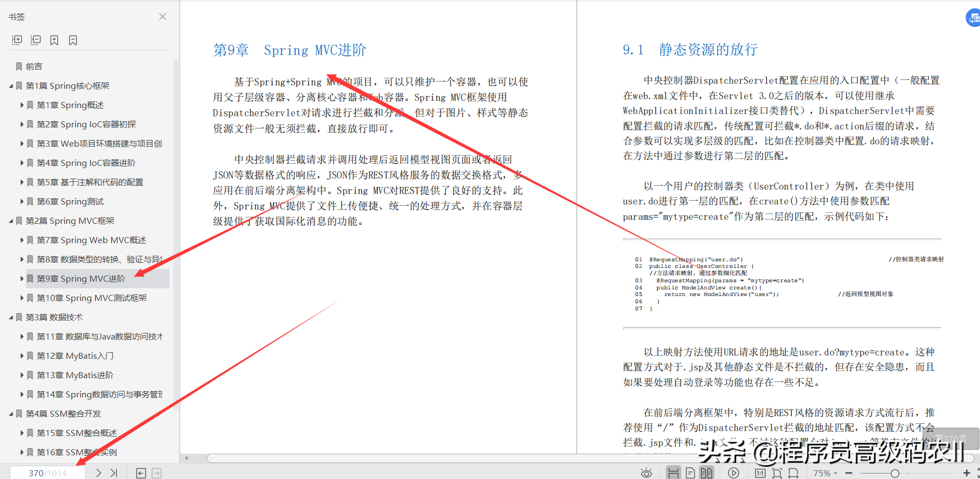Viewport: 980px width, 479px height.
Task: Open bookmark 第1篇 Spring核心框架
Action: (67, 85)
